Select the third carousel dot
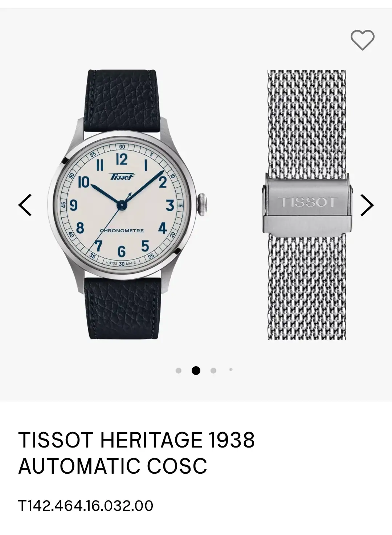Screen dimensions: 392x535 (x=213, y=371)
